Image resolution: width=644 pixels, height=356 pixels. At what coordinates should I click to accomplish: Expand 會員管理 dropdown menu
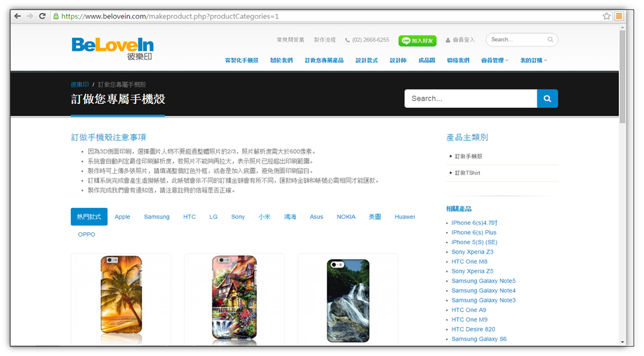(495, 60)
